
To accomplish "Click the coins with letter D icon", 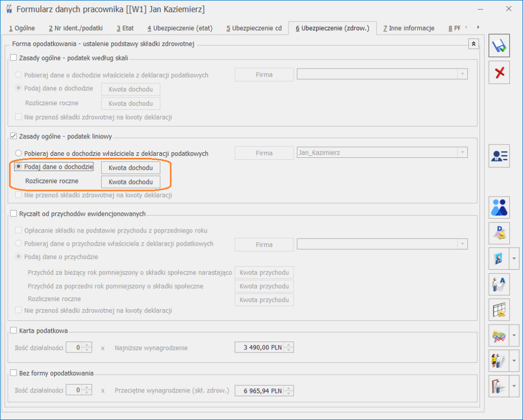I will click(x=500, y=233).
